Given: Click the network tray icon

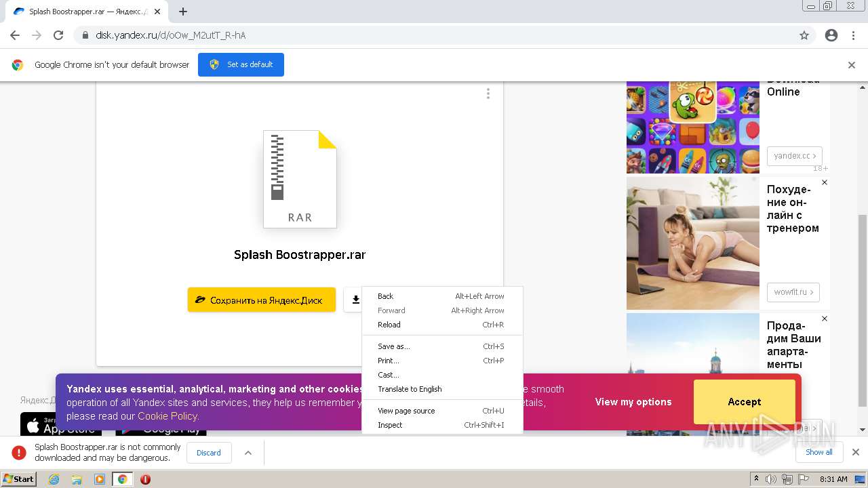Looking at the screenshot, I should (787, 479).
